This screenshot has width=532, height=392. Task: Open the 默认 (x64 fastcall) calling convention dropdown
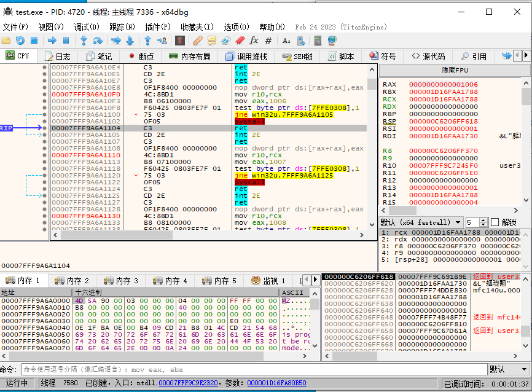click(x=421, y=222)
